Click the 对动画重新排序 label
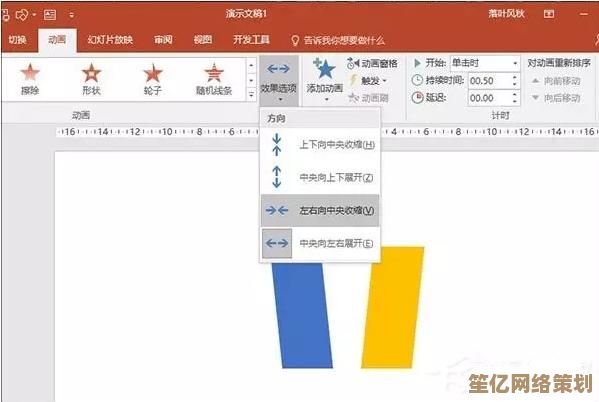 (x=559, y=63)
